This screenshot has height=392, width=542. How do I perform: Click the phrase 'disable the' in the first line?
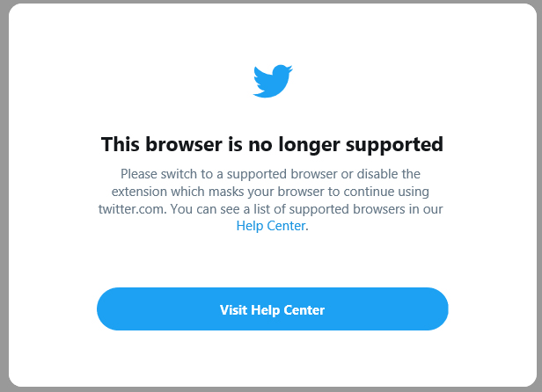pyautogui.click(x=388, y=174)
